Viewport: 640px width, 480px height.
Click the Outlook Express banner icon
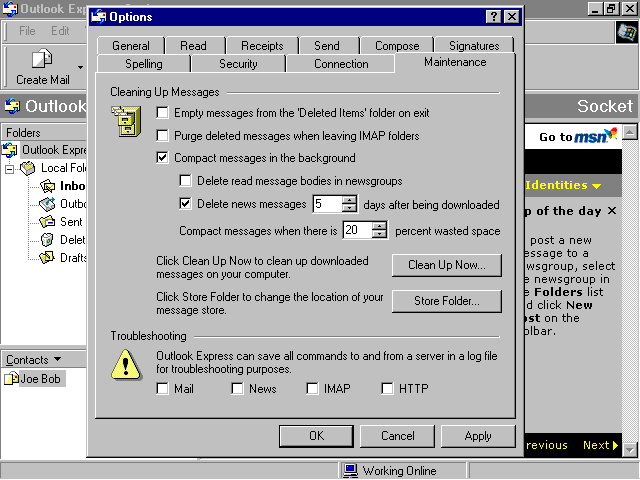tap(12, 106)
